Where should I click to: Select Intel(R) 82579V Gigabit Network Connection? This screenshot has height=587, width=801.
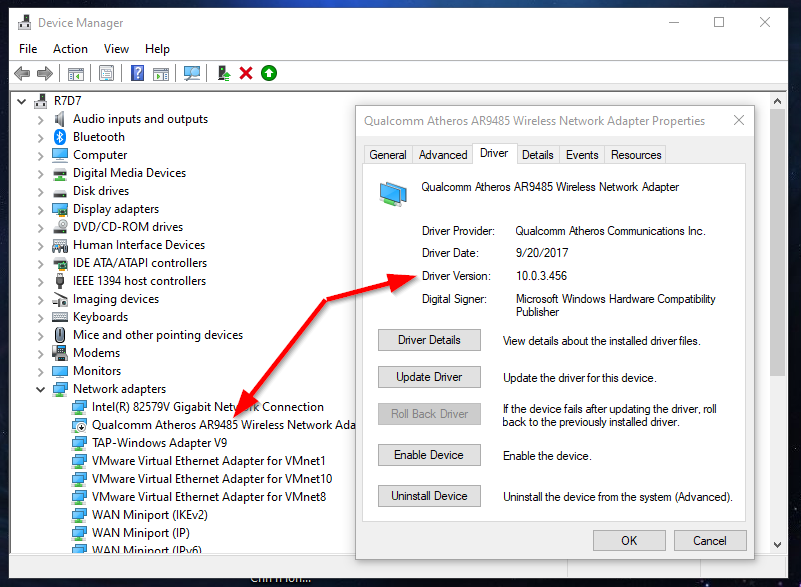point(207,407)
